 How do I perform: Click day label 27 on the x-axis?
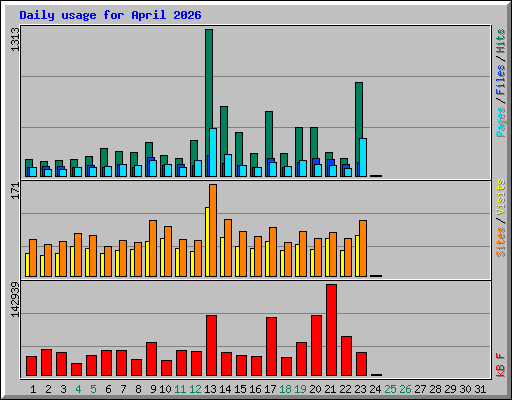coord(420,389)
